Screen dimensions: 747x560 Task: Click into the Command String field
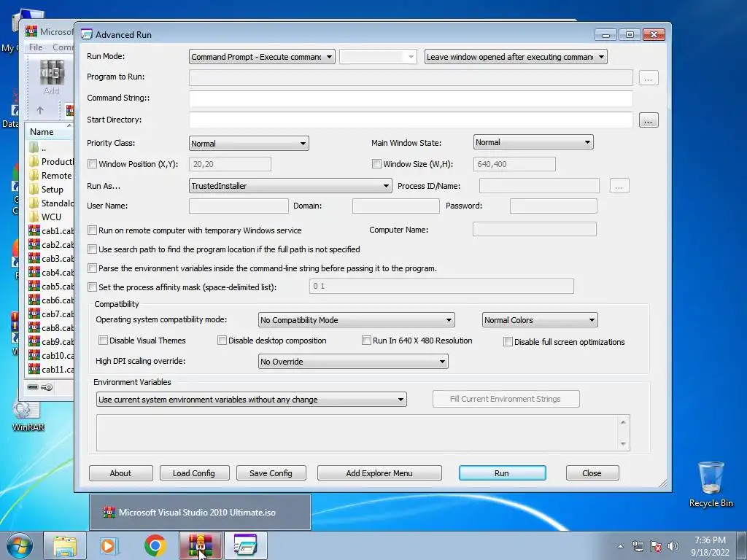(x=411, y=98)
